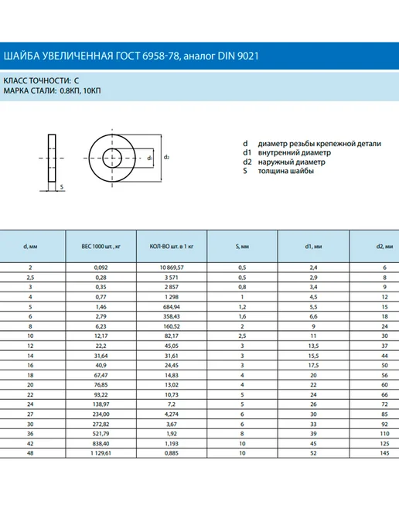Click the quantity cell '160,52'
The width and height of the screenshot is (399, 532).
pos(172,326)
